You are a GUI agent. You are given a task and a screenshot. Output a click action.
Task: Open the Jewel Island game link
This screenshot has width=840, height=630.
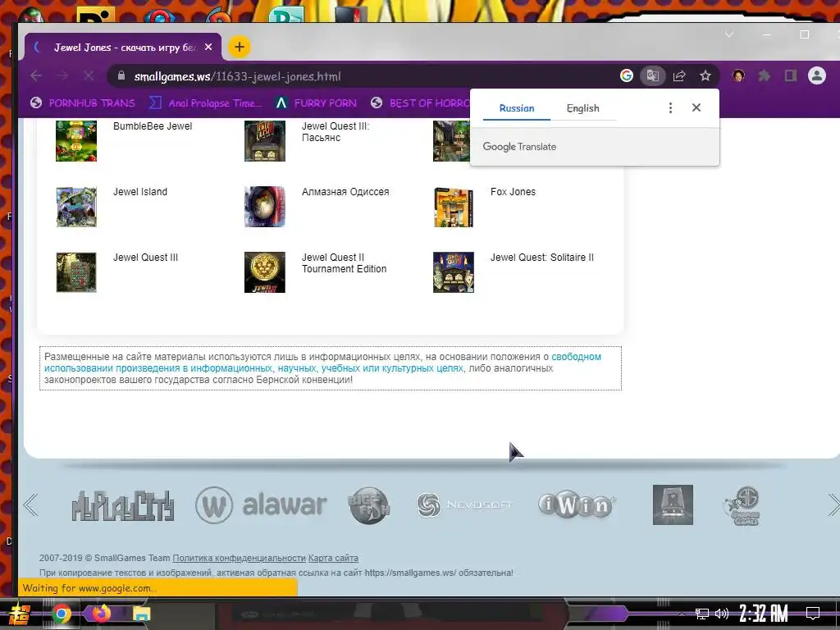[x=140, y=192]
